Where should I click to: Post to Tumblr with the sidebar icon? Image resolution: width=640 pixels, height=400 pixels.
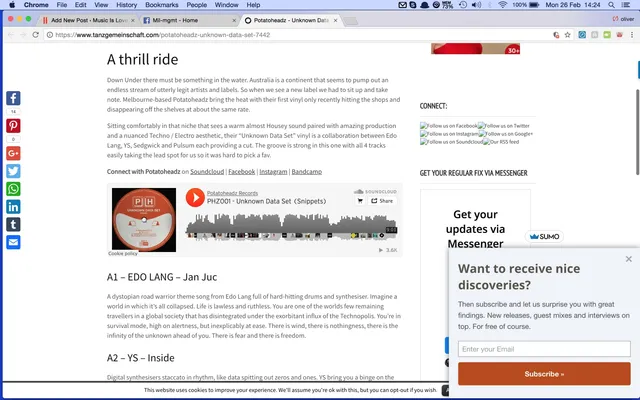(13, 224)
